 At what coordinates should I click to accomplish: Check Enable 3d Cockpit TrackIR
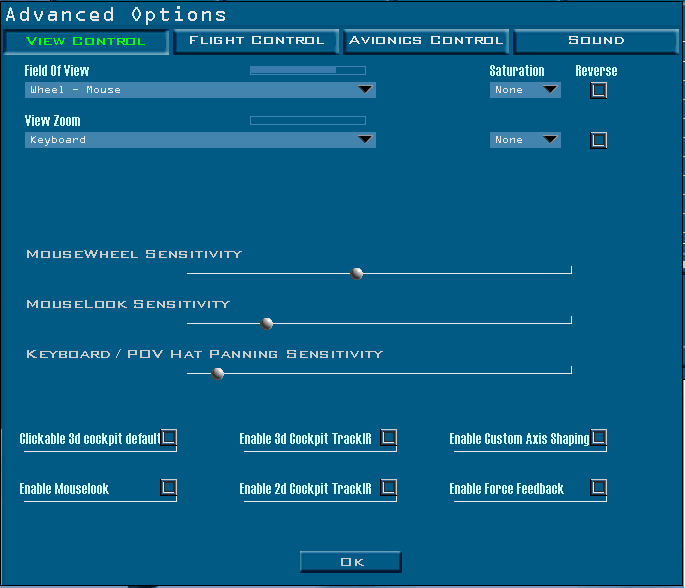point(389,438)
